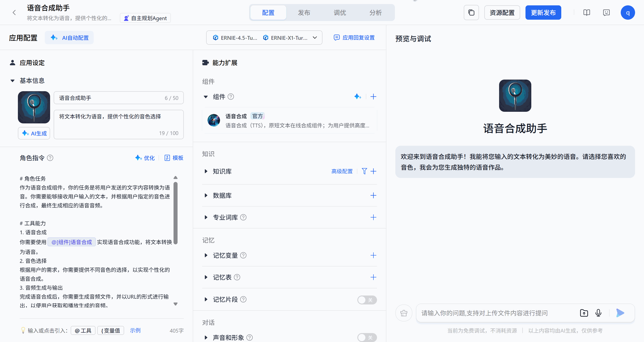This screenshot has height=342, width=644.
Task: Go back with the left arrow icon
Action: 14,13
